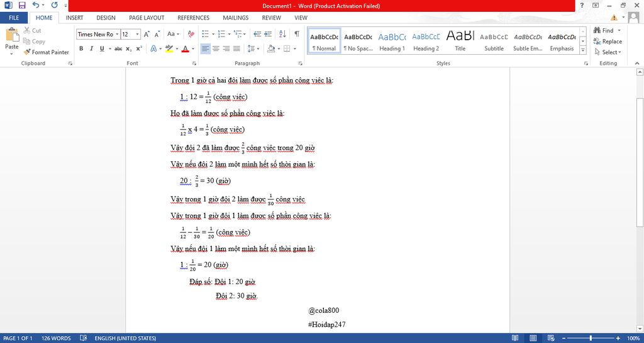The height and width of the screenshot is (343, 644).
Task: Sort paragraphs alphabetically
Action: click(282, 34)
